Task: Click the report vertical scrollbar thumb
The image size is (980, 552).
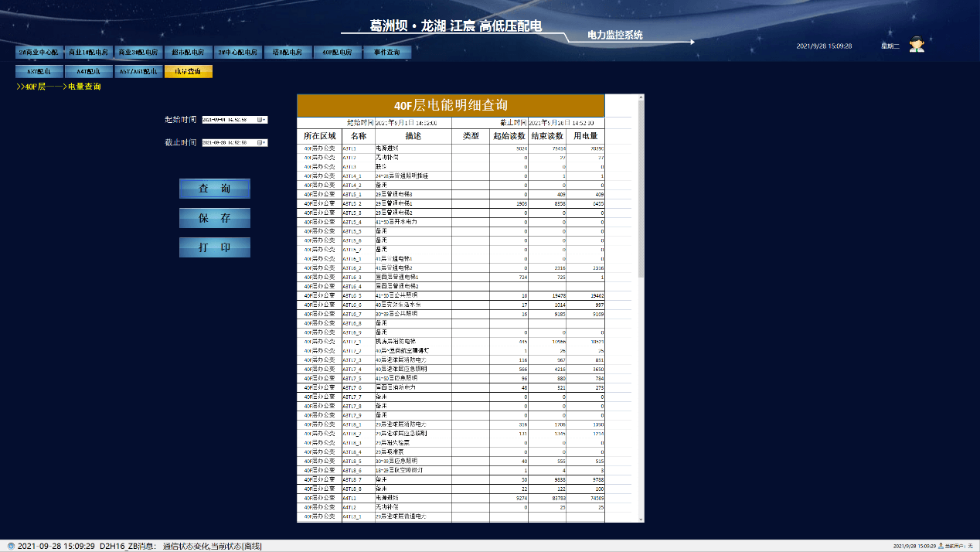Action: pos(640,190)
